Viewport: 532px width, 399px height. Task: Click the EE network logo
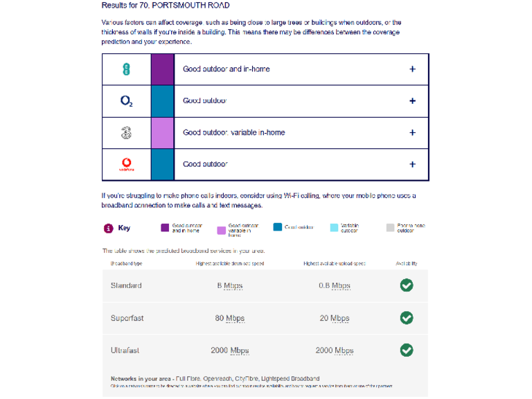126,69
